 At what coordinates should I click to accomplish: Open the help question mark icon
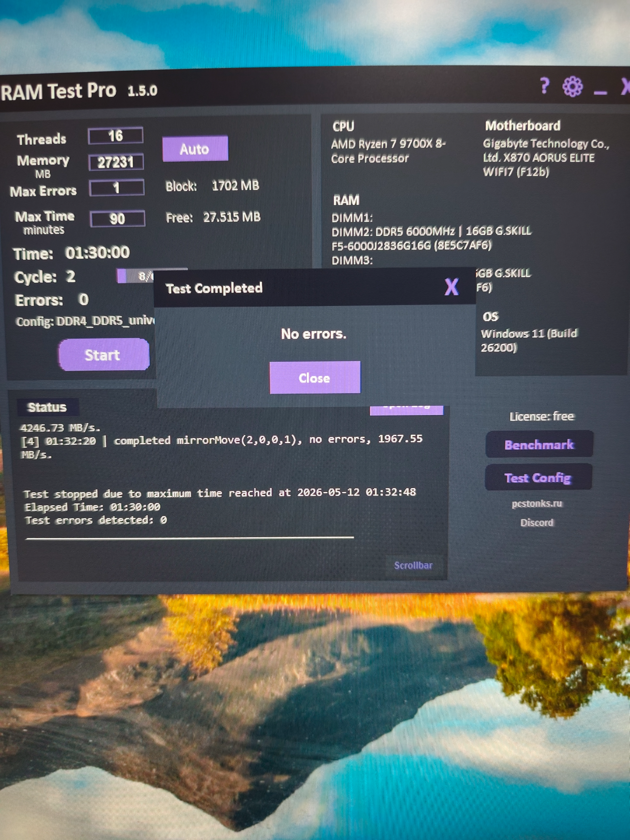click(x=545, y=86)
